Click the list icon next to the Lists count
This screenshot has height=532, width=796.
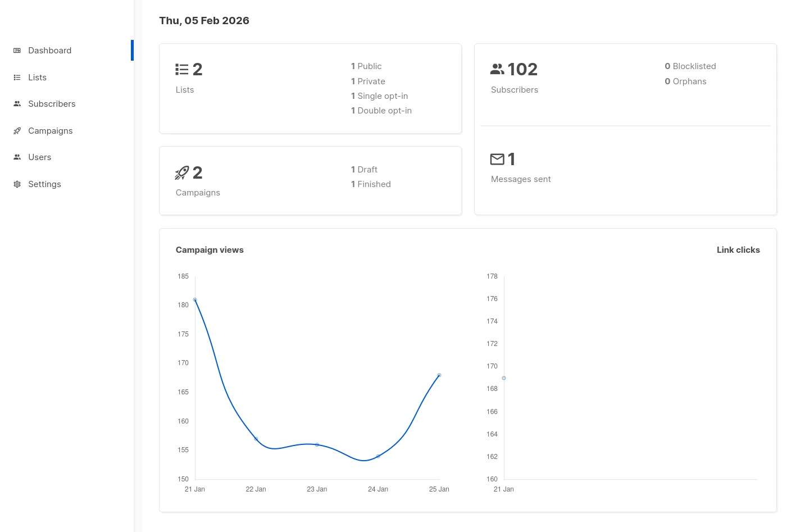pyautogui.click(x=181, y=69)
